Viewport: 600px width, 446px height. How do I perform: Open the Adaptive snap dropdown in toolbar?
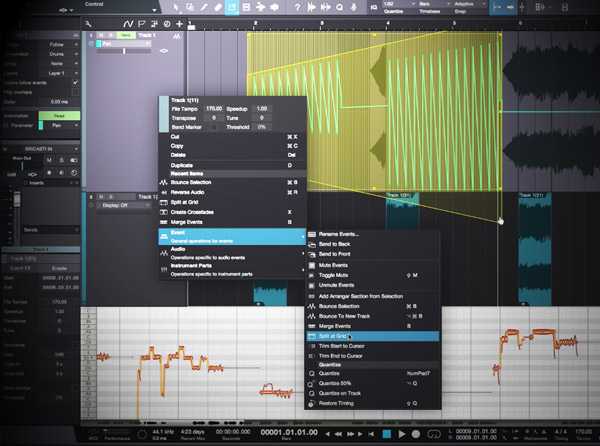pos(469,4)
